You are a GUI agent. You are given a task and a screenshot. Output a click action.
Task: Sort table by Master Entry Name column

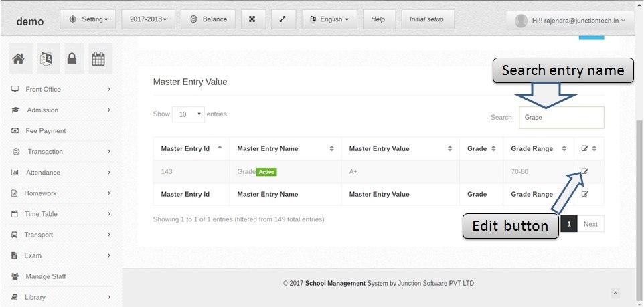(x=285, y=148)
